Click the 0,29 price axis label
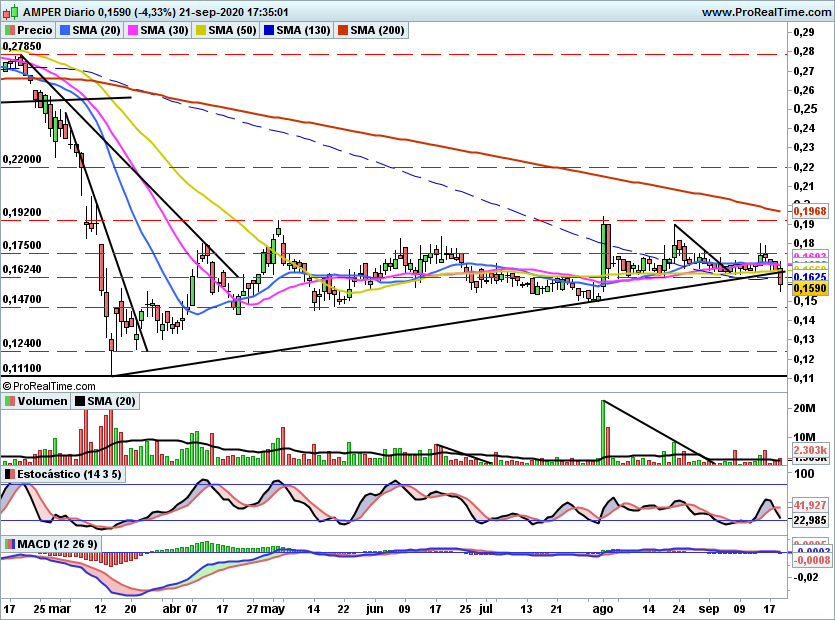The image size is (835, 620). coord(804,32)
